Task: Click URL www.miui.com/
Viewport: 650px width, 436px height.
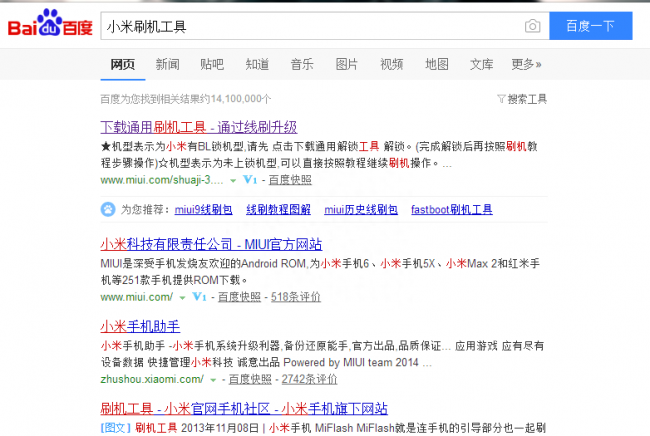Action: pyautogui.click(x=137, y=297)
